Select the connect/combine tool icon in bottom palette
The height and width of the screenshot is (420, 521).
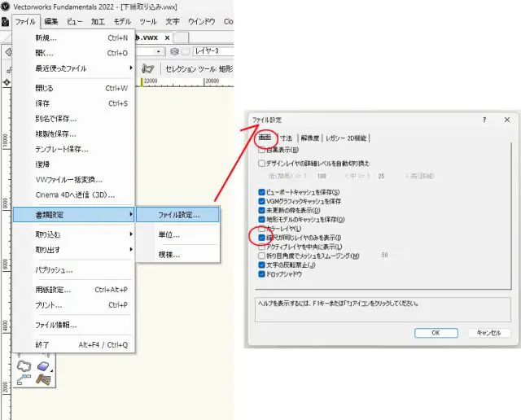[x=24, y=381]
